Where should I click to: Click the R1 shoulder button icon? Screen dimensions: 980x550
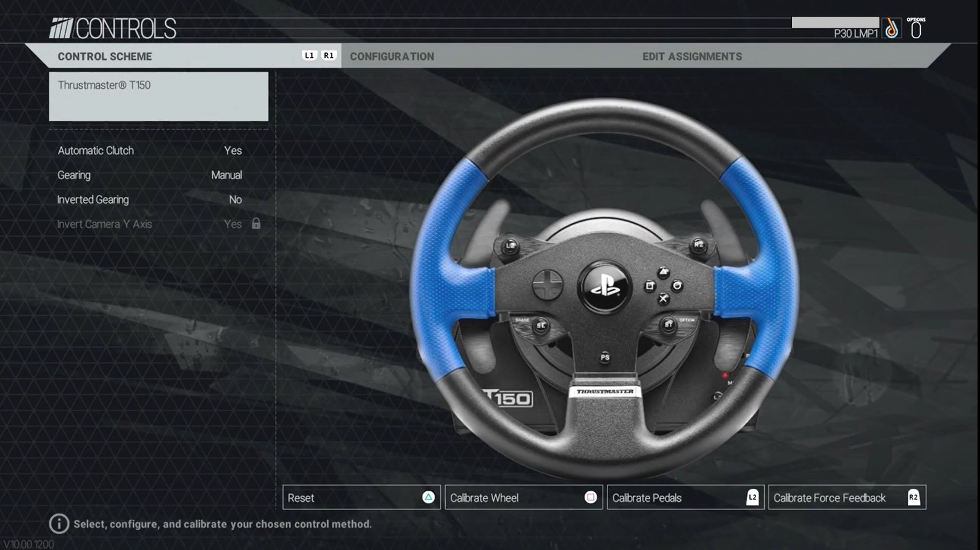(x=329, y=56)
